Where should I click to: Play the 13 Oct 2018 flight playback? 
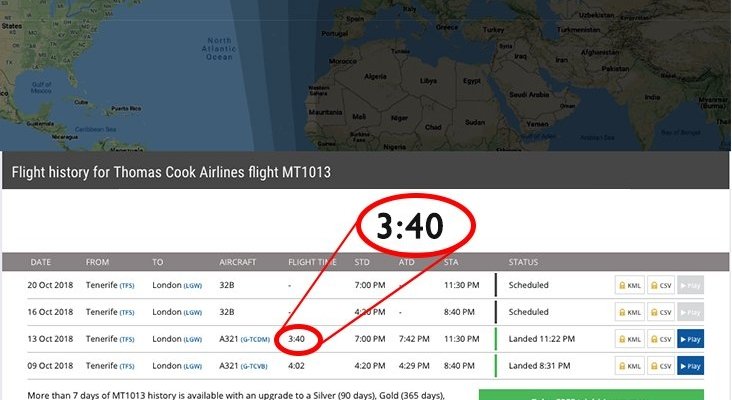[x=690, y=339]
